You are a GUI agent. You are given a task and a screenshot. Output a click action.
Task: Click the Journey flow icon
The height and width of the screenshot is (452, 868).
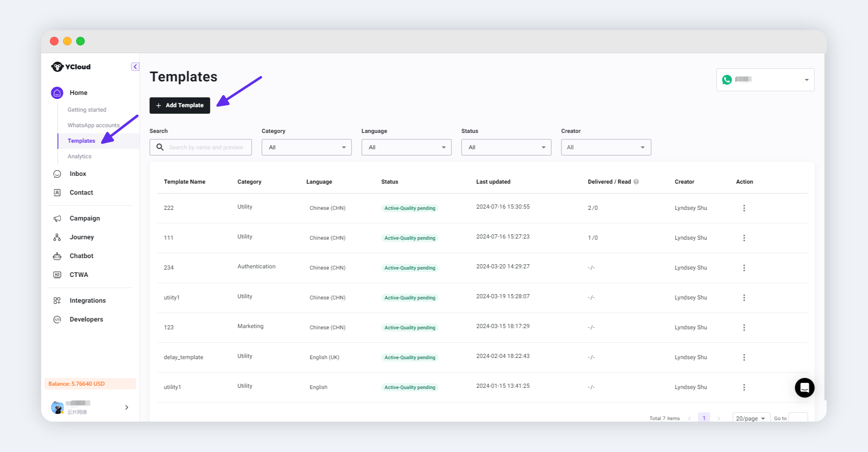coord(57,237)
